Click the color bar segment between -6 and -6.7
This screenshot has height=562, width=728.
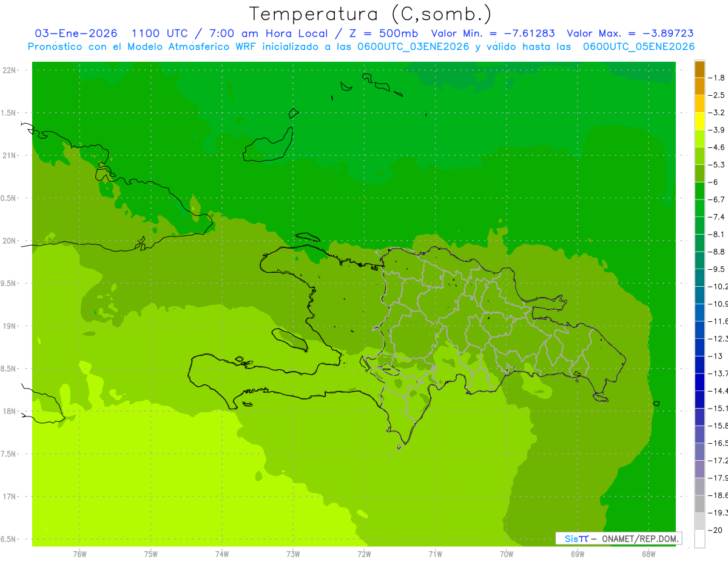[x=699, y=190]
